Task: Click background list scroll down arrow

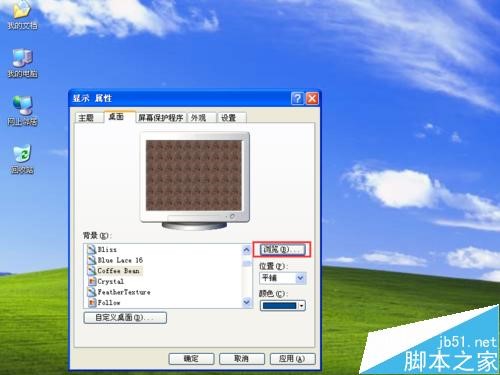Action: pos(247,302)
